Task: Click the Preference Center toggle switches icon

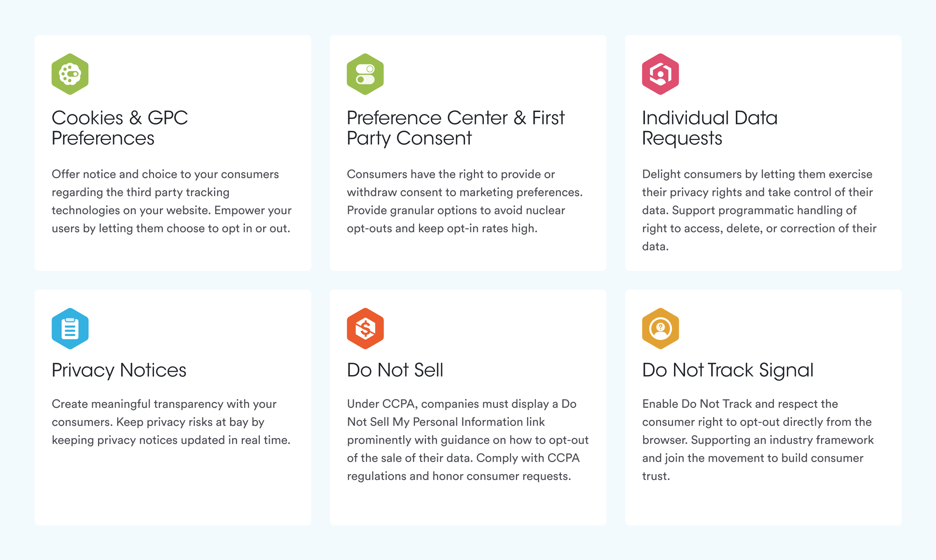Action: [x=365, y=74]
